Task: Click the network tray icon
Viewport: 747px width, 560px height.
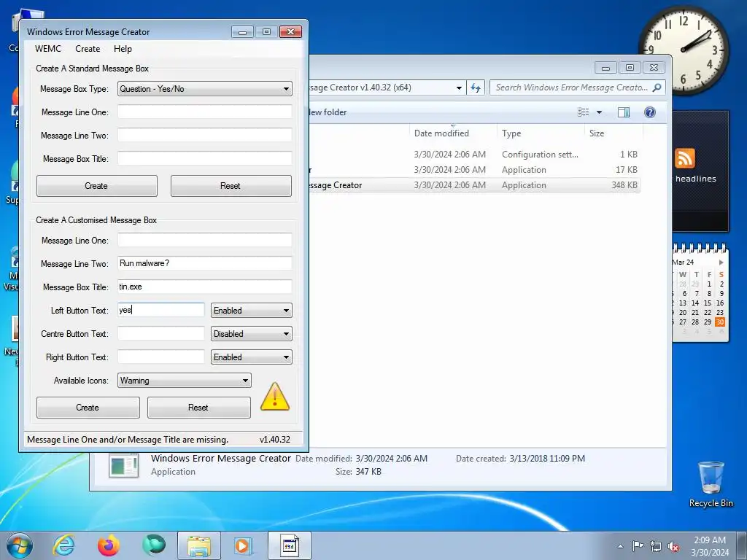Action: coord(656,546)
